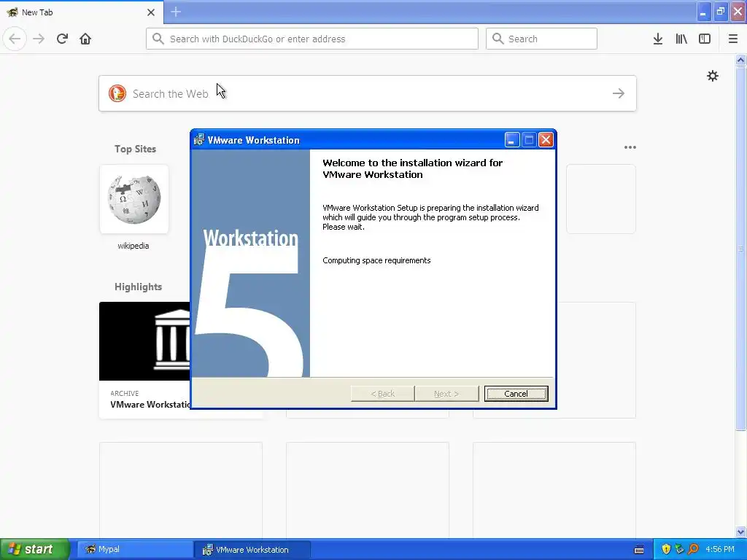
Task: Click the VMware installer title bar icon
Action: (199, 139)
